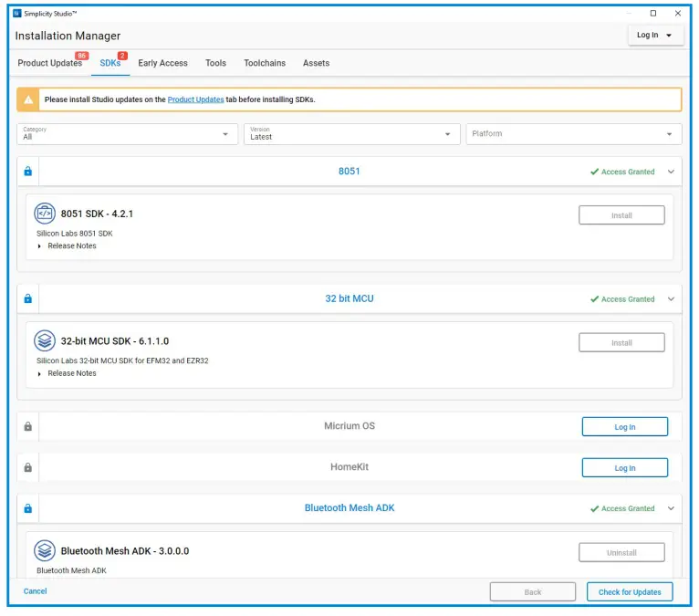Click the Simplicity Studio app icon in title bar
Image resolution: width=699 pixels, height=616 pixels.
point(17,14)
